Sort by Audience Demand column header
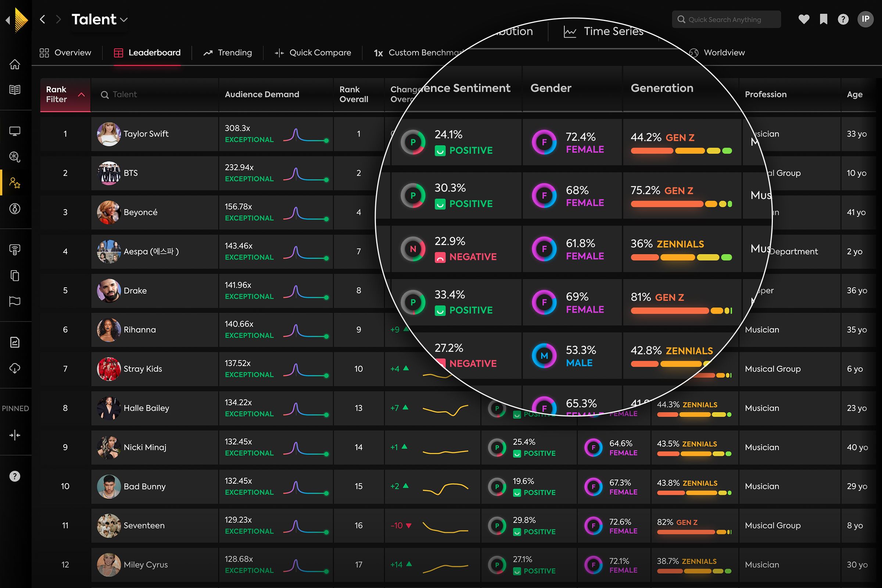882x588 pixels. (x=262, y=94)
